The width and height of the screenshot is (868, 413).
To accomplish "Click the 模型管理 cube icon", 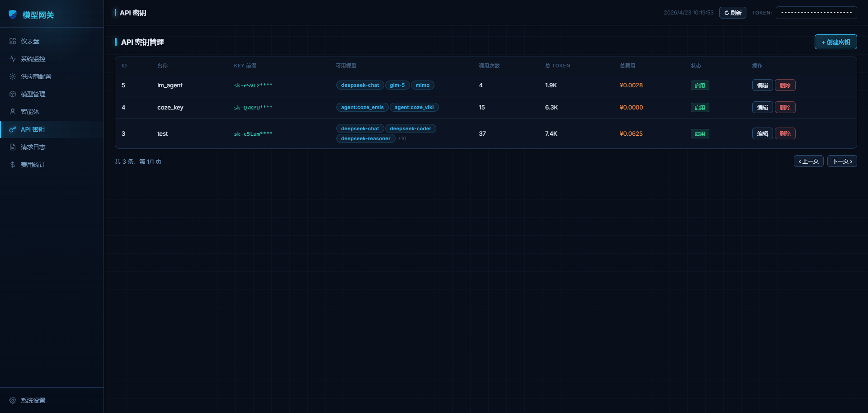I will 13,94.
